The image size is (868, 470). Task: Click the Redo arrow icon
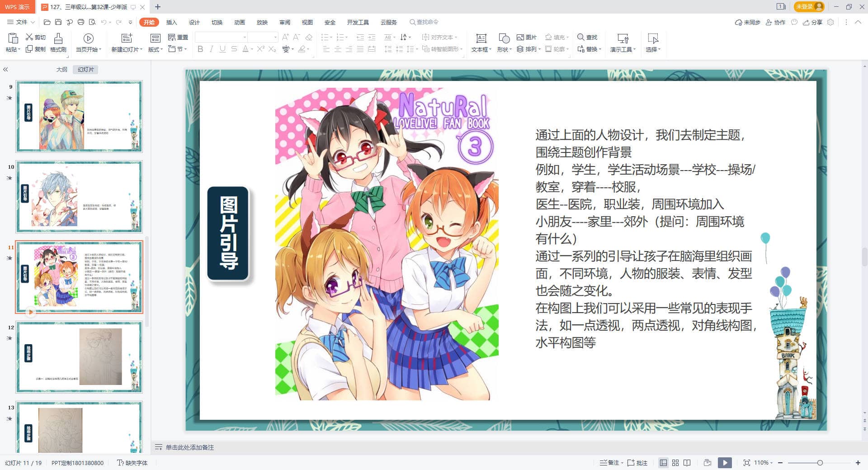(x=118, y=22)
